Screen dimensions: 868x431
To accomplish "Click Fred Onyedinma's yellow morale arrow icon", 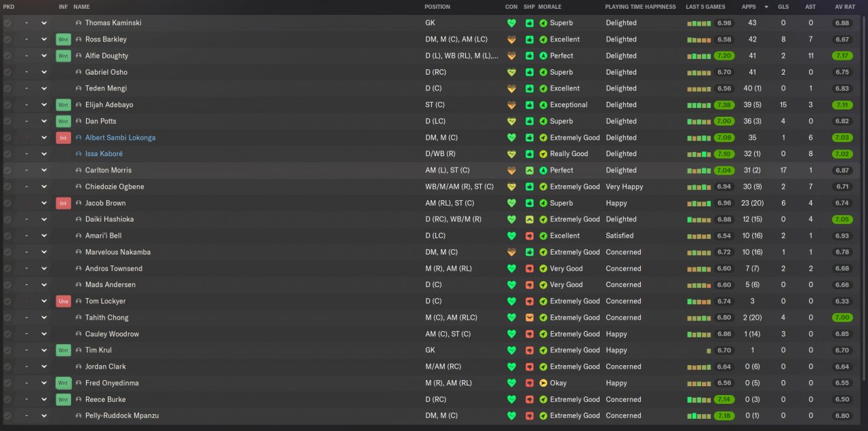I will pyautogui.click(x=543, y=383).
